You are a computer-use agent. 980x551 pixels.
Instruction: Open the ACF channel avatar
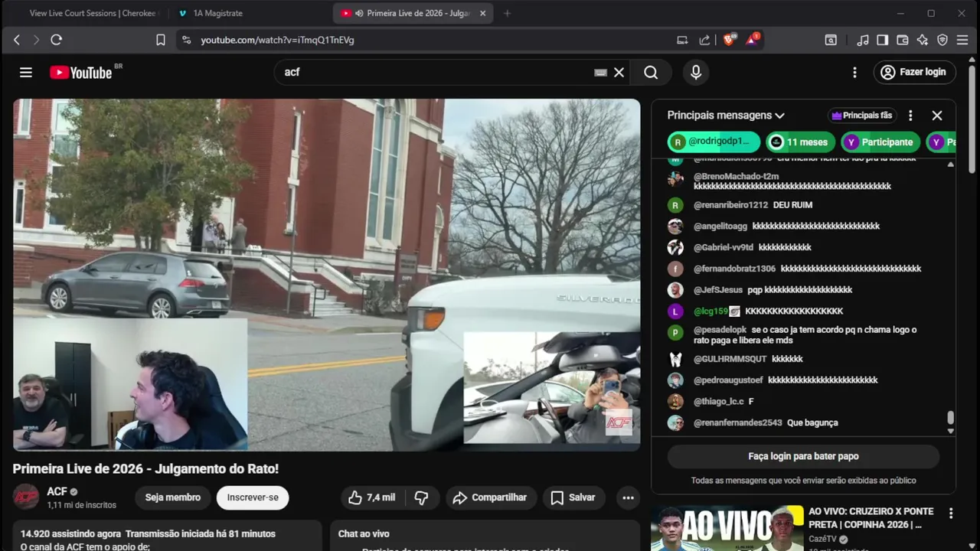click(x=26, y=497)
